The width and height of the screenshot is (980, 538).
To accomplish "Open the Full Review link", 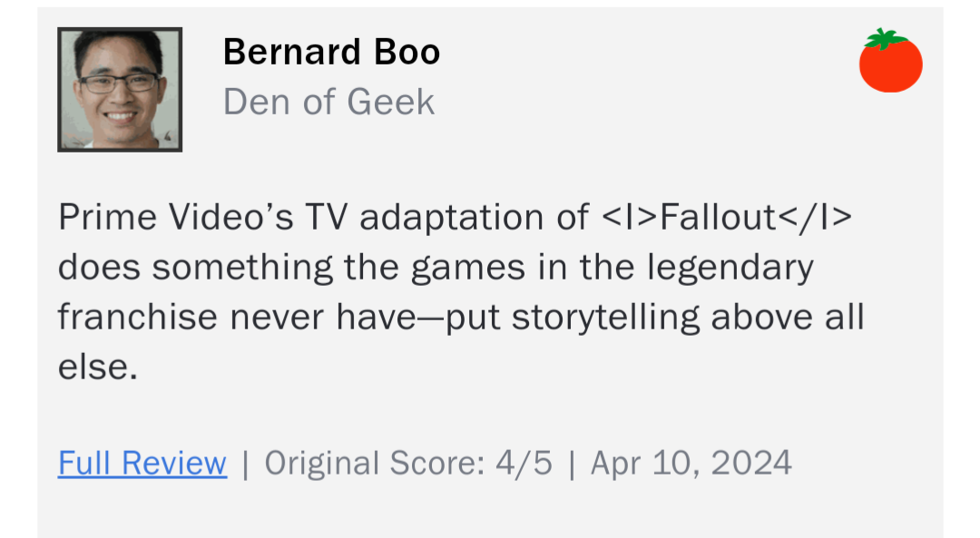I will (142, 463).
